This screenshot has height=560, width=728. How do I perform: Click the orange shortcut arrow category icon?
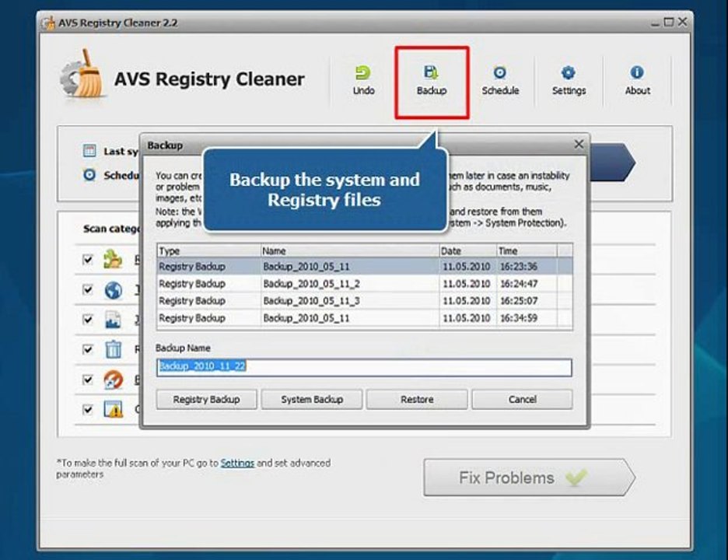113,380
